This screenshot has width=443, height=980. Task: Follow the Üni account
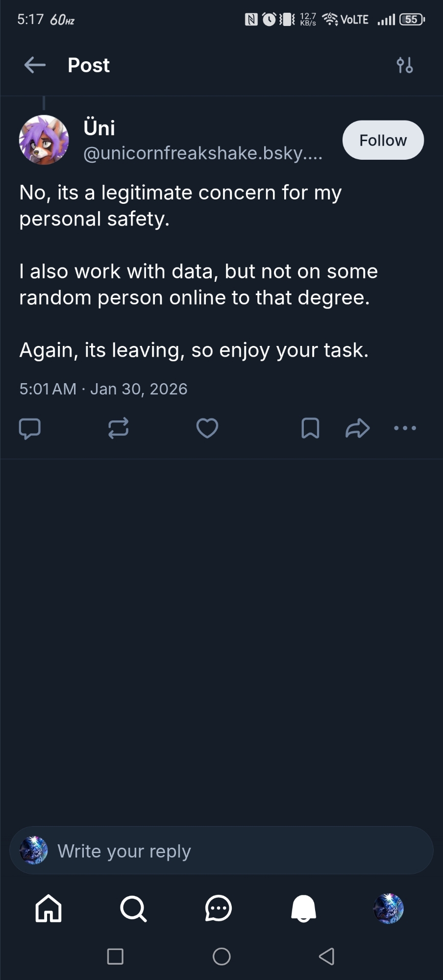coord(383,140)
